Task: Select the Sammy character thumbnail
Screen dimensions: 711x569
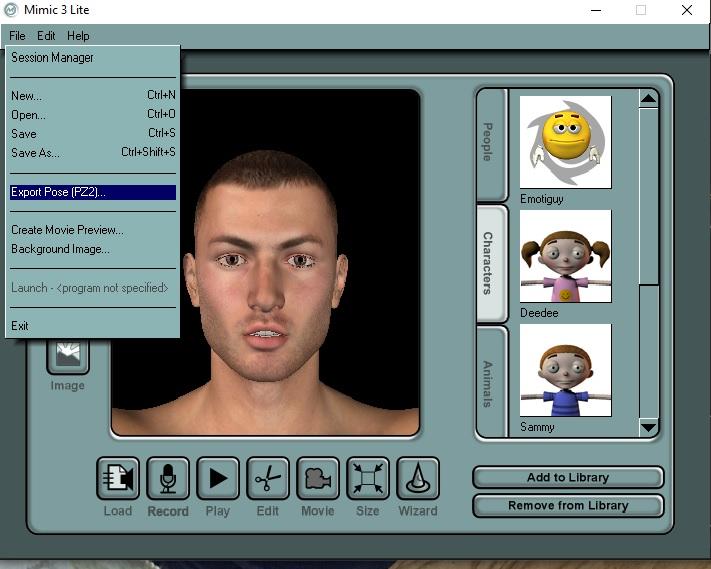Action: pyautogui.click(x=565, y=370)
